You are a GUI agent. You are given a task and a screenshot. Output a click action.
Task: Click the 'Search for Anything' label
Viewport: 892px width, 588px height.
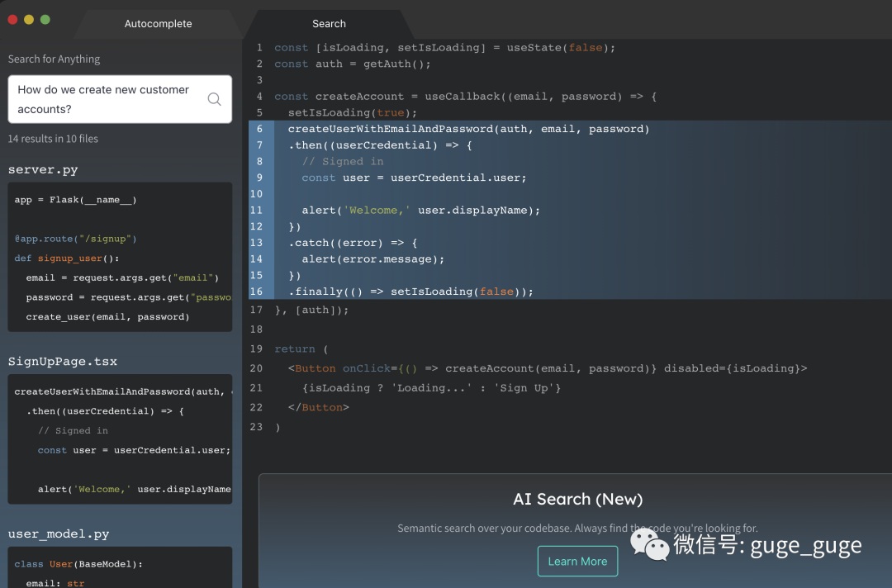click(x=54, y=59)
